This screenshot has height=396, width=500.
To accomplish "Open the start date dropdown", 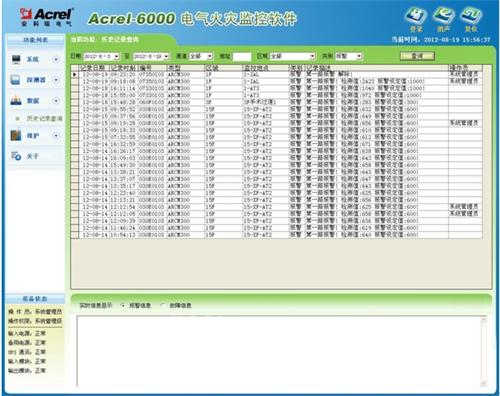I will [116, 56].
